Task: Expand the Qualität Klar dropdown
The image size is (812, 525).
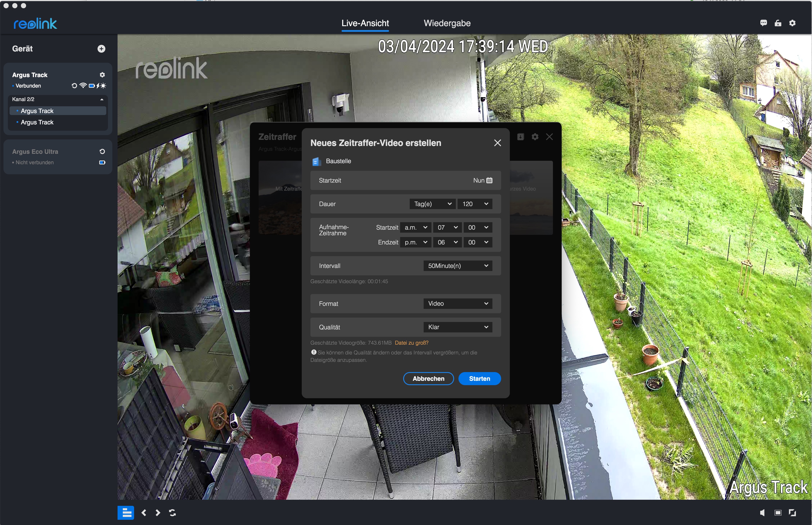Action: [457, 327]
